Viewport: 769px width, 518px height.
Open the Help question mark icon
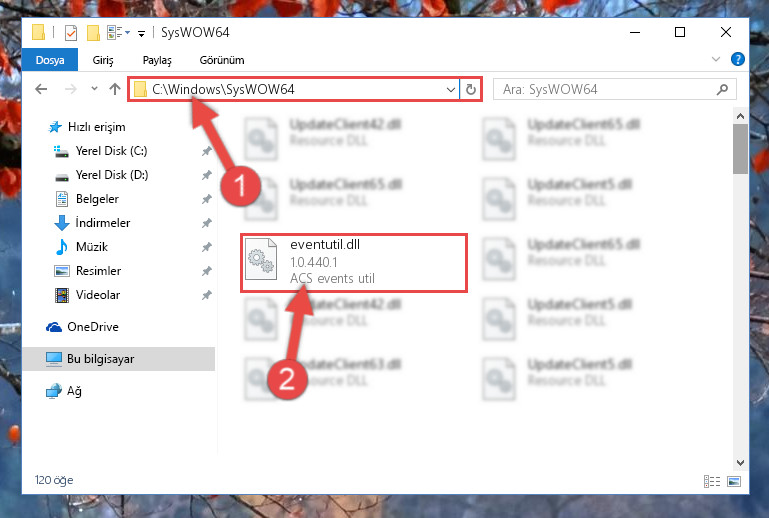737,59
